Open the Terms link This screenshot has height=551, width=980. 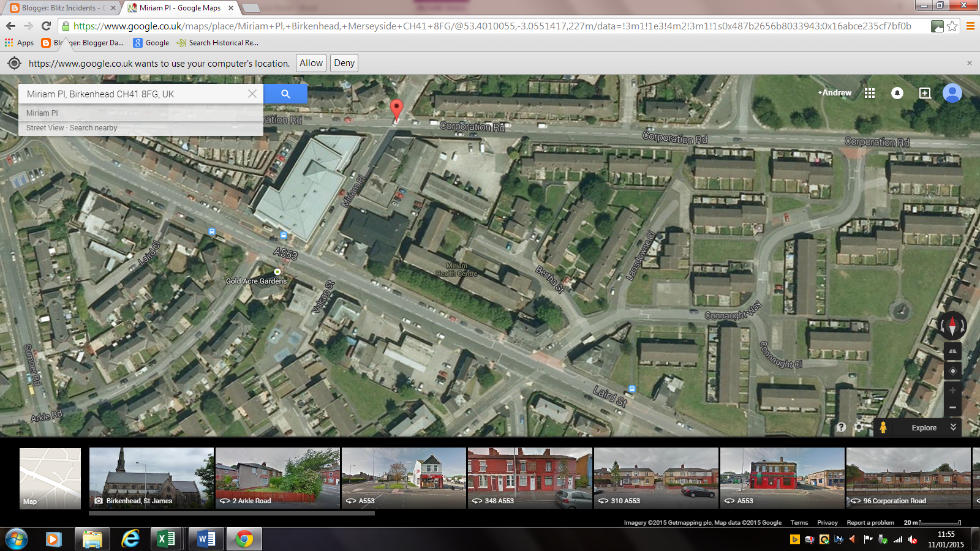pos(799,523)
